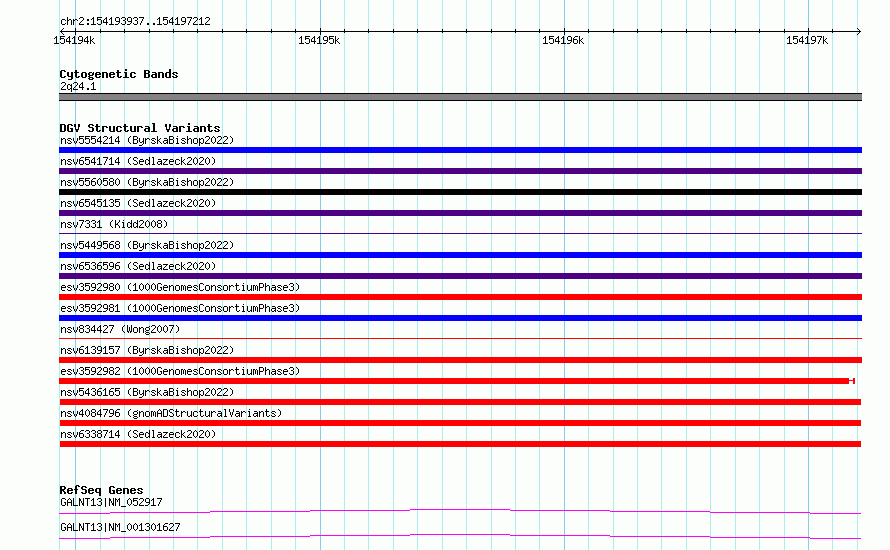Select the blue bar for nsv5449568
The height and width of the screenshot is (550, 890).
point(460,255)
